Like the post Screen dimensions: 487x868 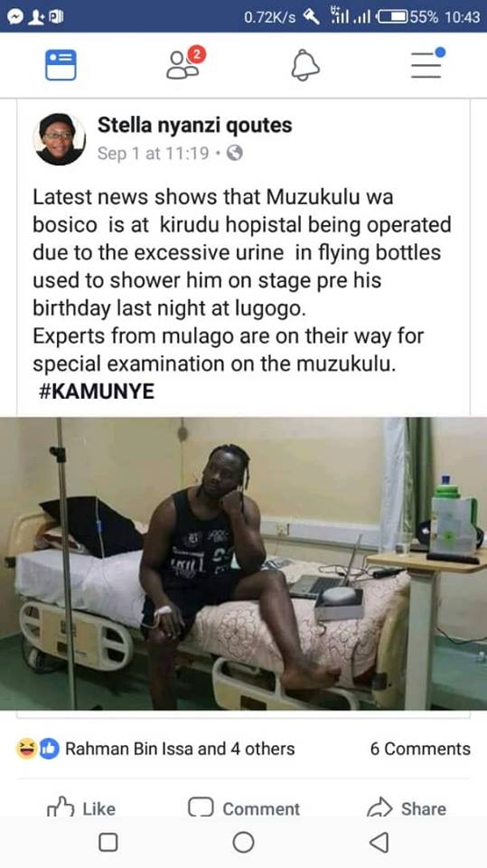(81, 808)
